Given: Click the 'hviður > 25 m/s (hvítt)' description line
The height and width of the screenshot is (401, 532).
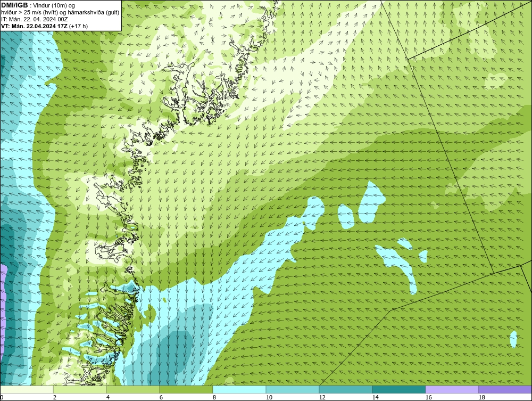Looking at the screenshot, I should 60,12.
